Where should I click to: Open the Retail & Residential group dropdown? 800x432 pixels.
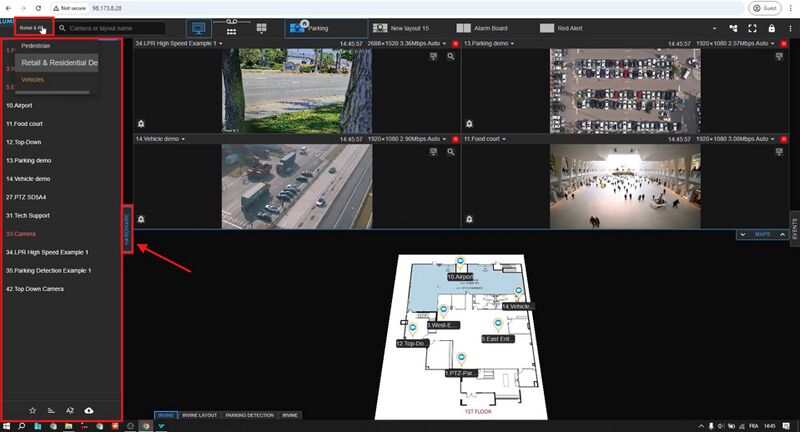pos(34,28)
